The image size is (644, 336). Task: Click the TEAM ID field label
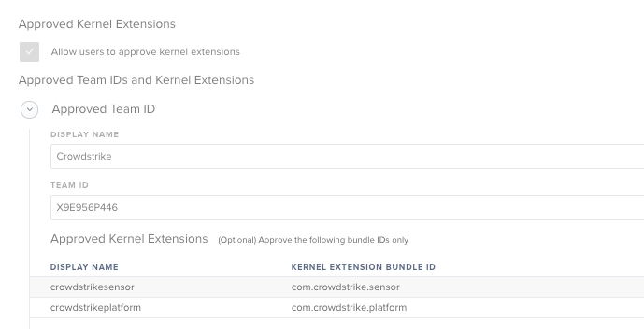(69, 185)
